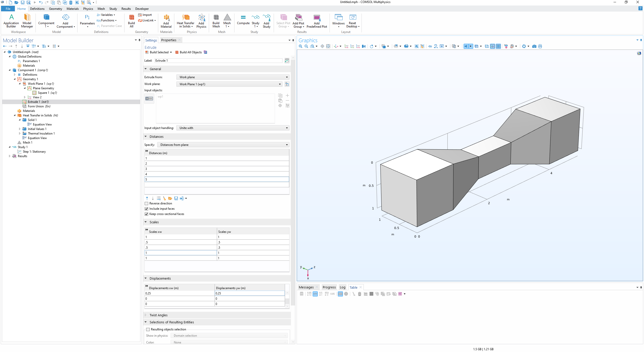
Task: Take a snapshot with the camera icon
Action: click(x=534, y=46)
